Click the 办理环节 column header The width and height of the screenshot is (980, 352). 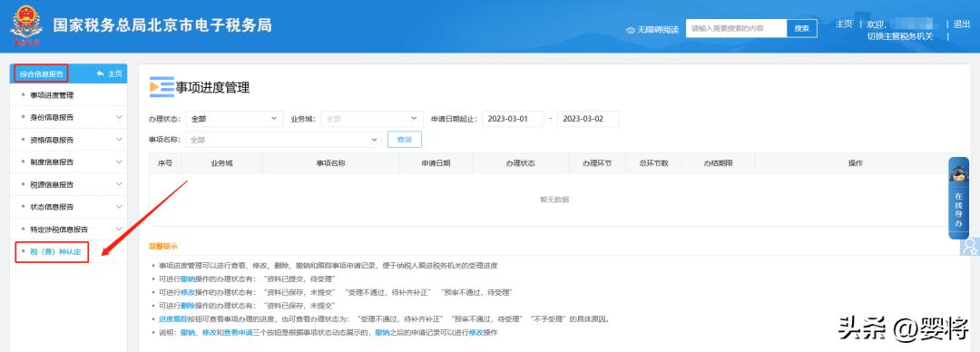[x=597, y=163]
